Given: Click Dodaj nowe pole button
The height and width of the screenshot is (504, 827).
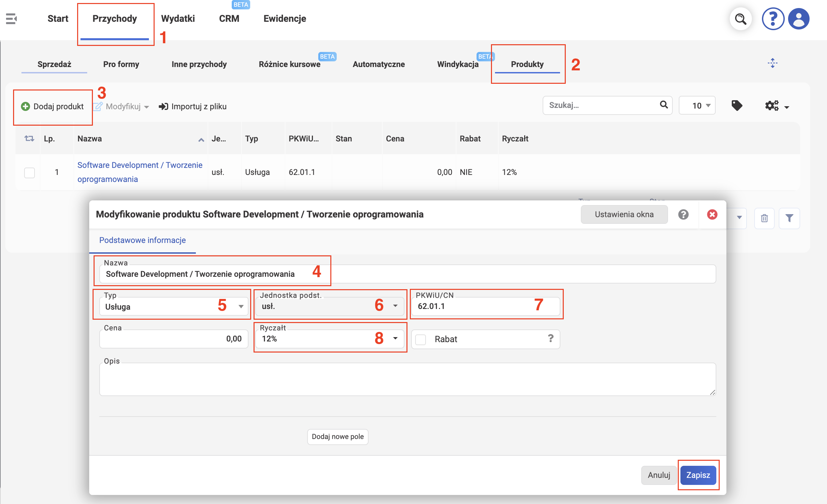Looking at the screenshot, I should point(338,437).
